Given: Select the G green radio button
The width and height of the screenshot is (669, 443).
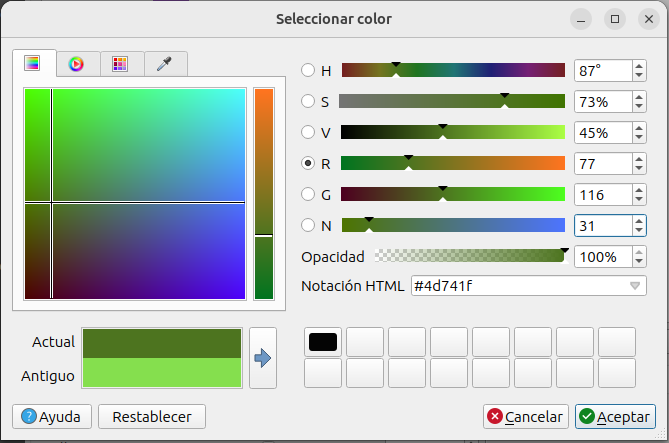Looking at the screenshot, I should point(309,195).
